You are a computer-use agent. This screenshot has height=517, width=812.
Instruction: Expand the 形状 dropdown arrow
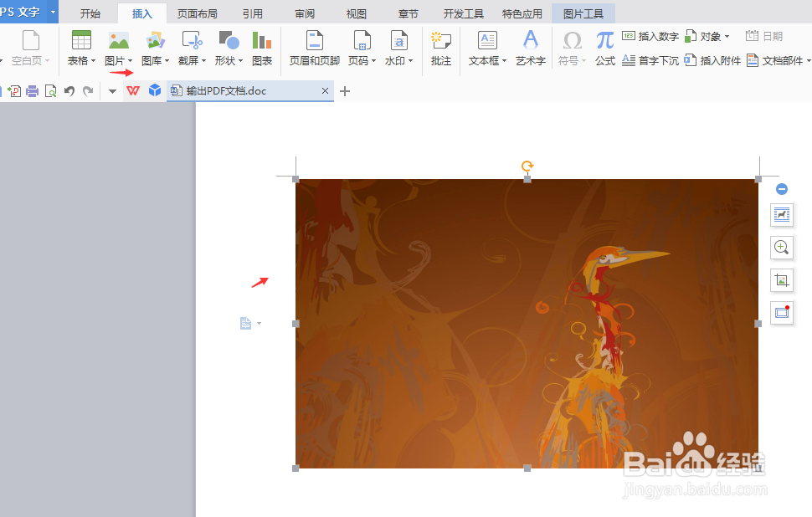tap(240, 61)
